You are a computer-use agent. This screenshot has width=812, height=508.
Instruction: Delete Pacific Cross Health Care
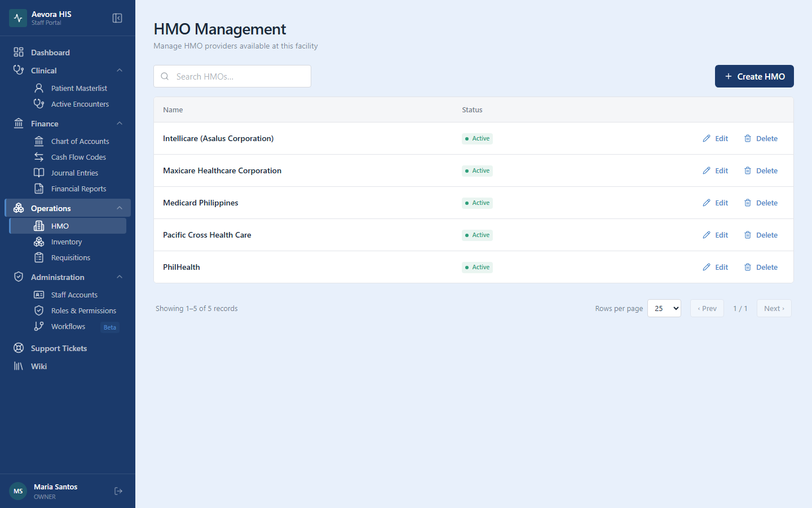pyautogui.click(x=761, y=235)
